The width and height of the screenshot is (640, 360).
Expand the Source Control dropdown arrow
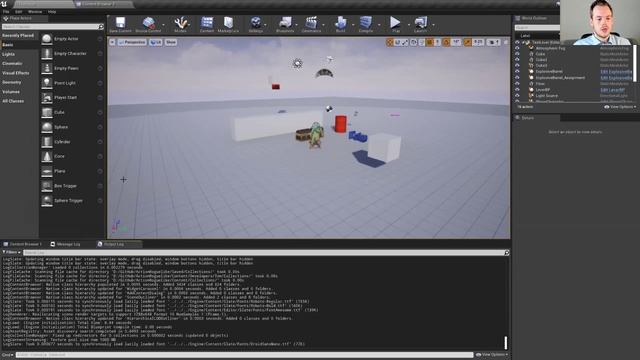click(x=164, y=25)
